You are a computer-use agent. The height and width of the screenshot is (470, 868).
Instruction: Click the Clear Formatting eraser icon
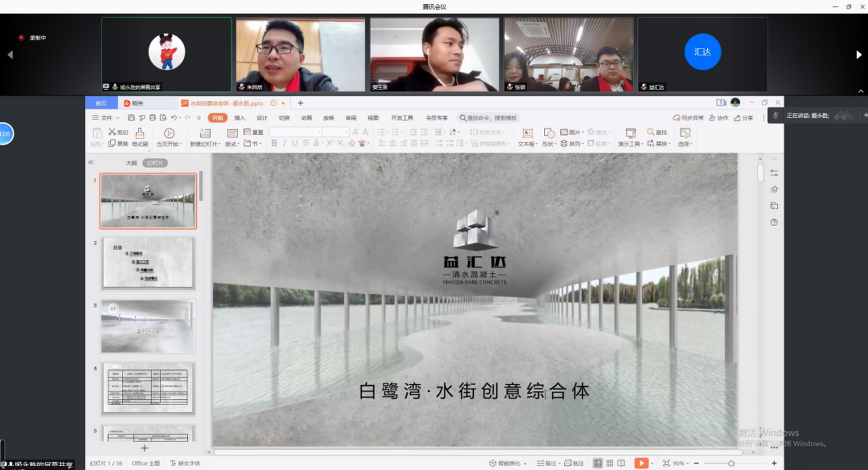351,143
